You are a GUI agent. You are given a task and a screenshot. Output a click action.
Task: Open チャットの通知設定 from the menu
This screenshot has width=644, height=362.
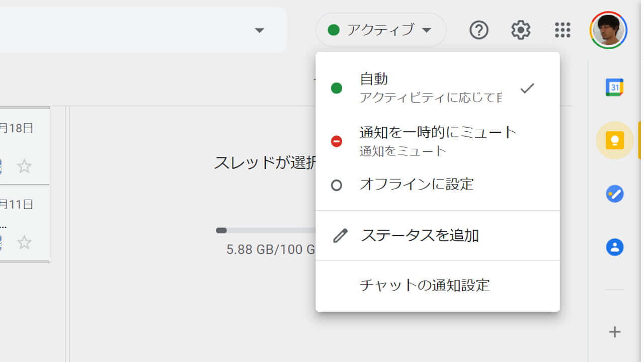424,285
